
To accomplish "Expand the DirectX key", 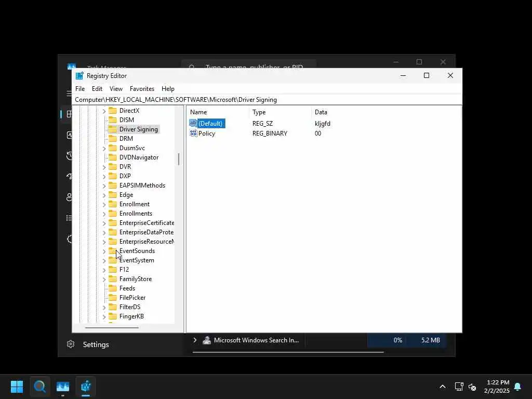I will [x=104, y=111].
